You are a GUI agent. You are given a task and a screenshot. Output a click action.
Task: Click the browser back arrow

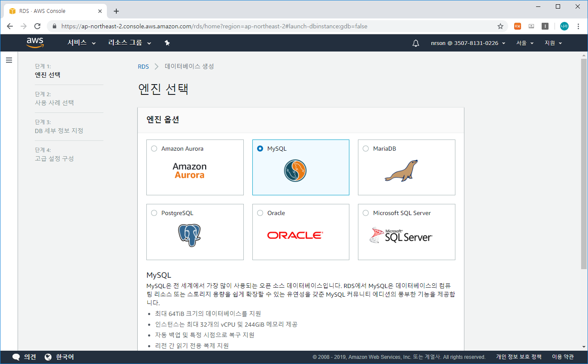[10, 26]
